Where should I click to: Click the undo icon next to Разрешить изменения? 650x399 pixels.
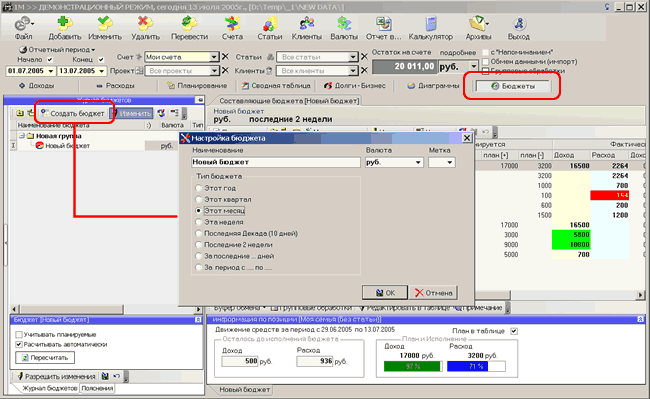(116, 376)
